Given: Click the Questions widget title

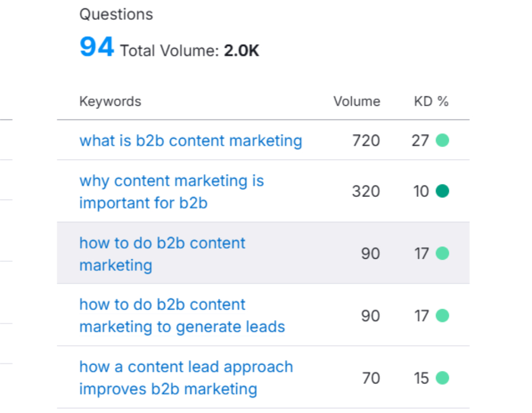Looking at the screenshot, I should tap(116, 15).
